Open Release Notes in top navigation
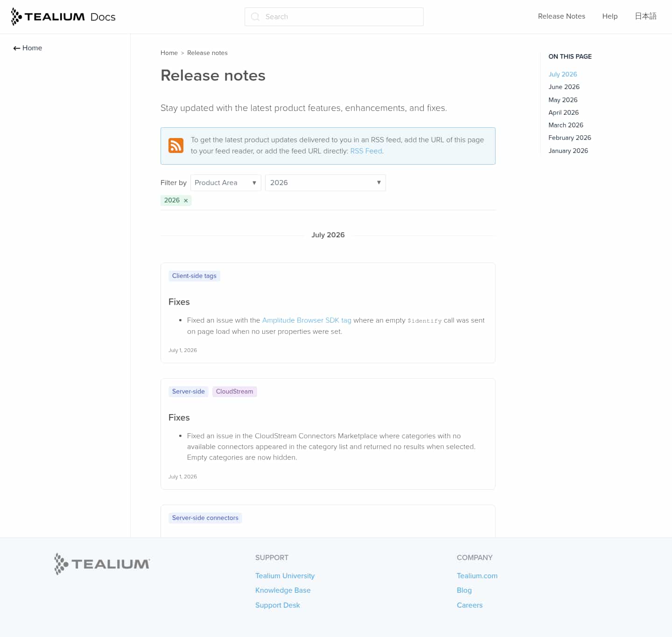This screenshot has width=672, height=637. (x=561, y=16)
